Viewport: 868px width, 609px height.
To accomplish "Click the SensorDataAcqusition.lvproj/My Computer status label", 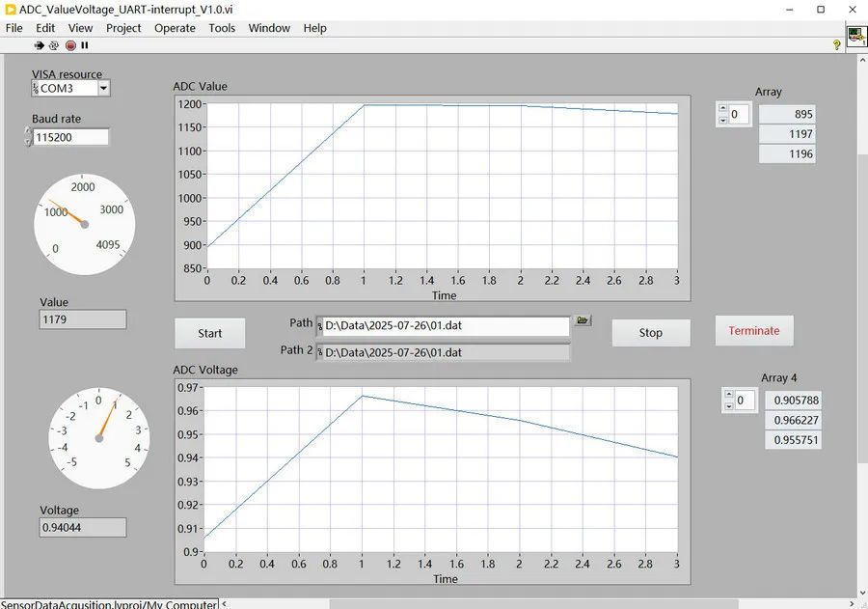I will [x=108, y=604].
